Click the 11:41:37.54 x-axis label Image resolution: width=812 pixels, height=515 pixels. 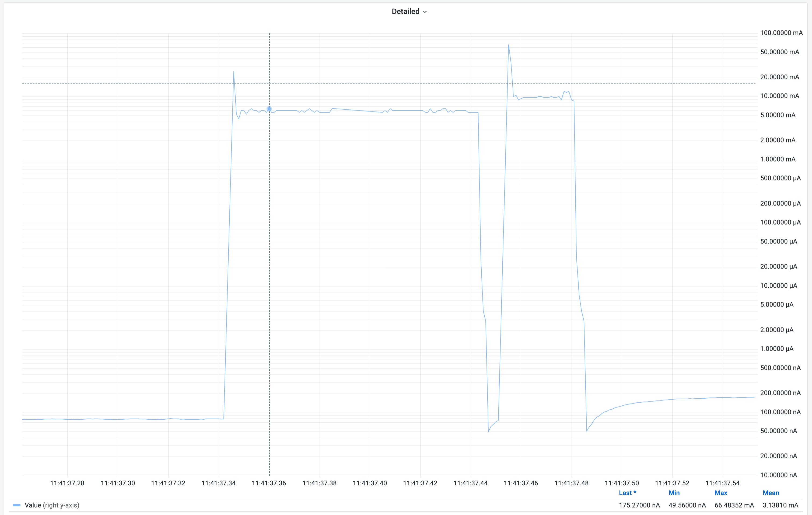click(x=722, y=483)
